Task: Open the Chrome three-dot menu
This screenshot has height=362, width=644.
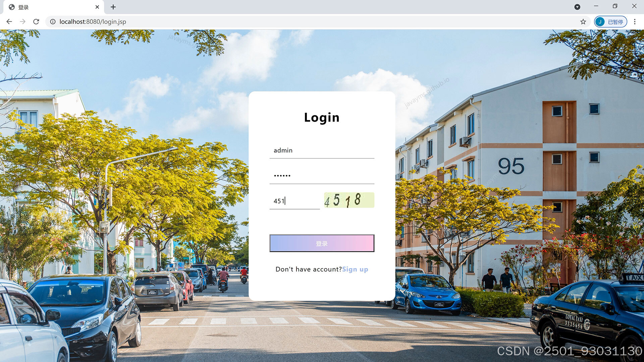Action: [635, 22]
